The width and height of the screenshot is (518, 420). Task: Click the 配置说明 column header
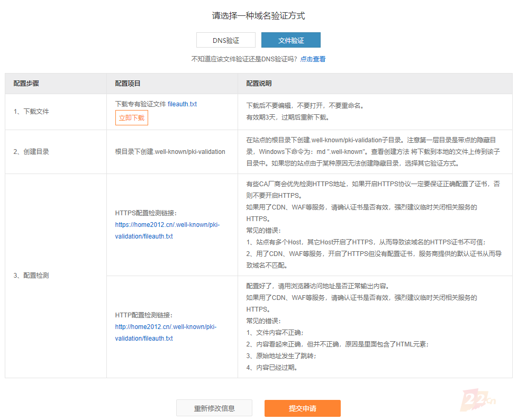pos(259,84)
